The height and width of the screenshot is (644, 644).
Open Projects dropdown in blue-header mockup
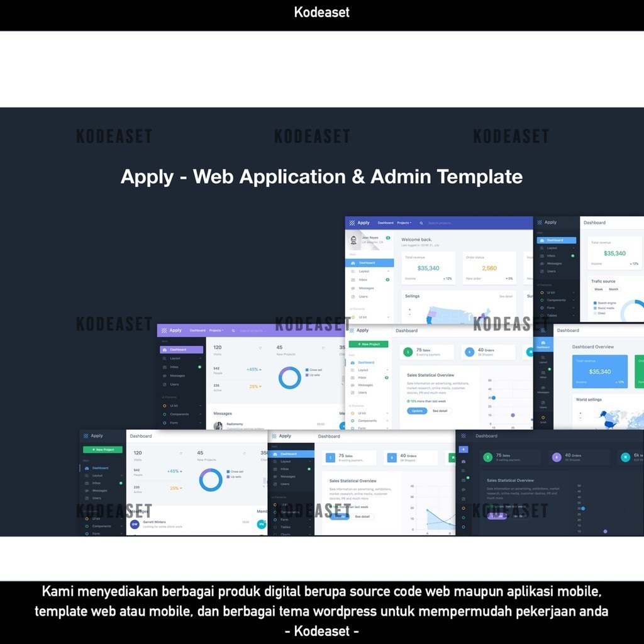[404, 223]
